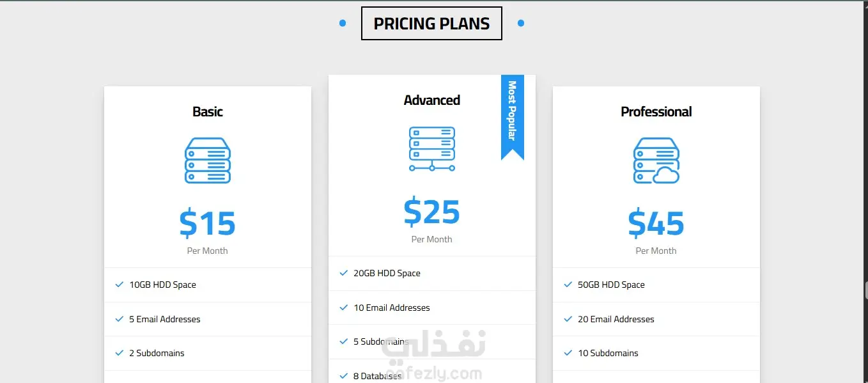Select the Advanced plan title
868x383 pixels.
(x=432, y=100)
